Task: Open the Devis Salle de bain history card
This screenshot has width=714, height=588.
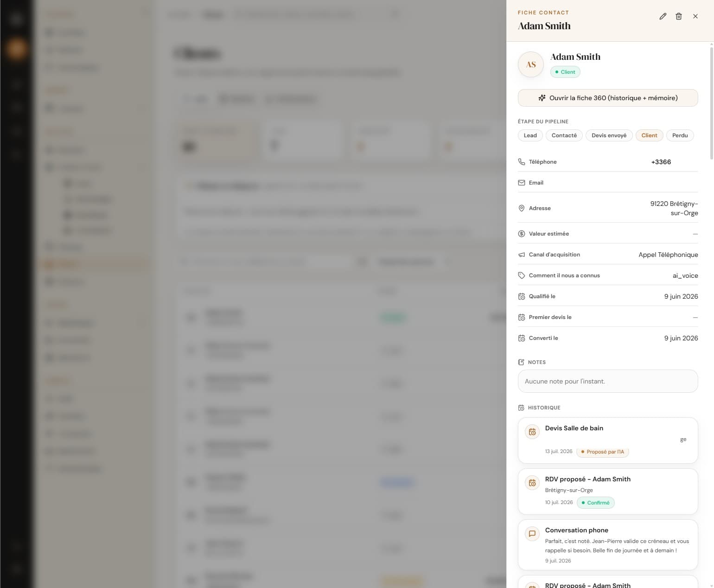Action: [608, 441]
